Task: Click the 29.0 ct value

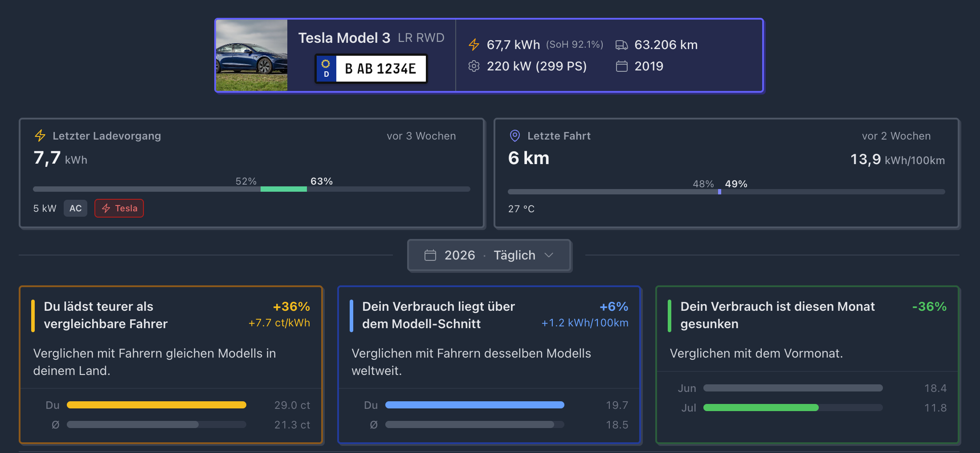Action: [x=292, y=405]
